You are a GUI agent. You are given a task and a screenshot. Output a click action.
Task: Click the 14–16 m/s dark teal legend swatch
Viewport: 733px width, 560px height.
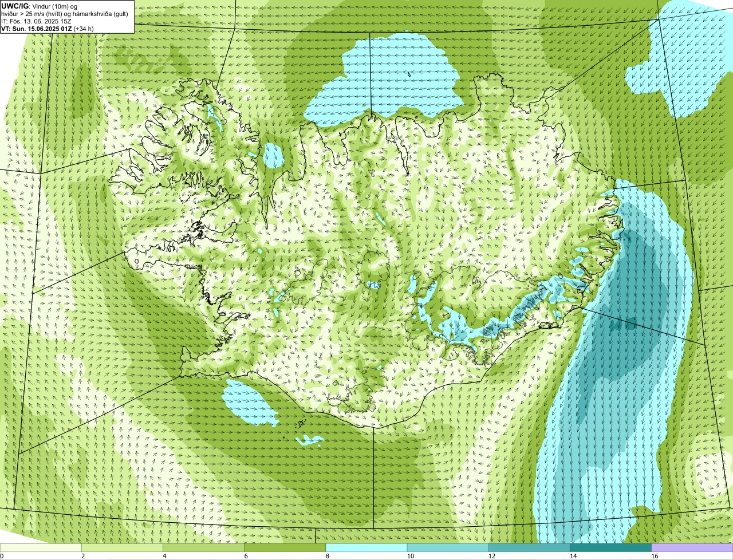pyautogui.click(x=610, y=547)
